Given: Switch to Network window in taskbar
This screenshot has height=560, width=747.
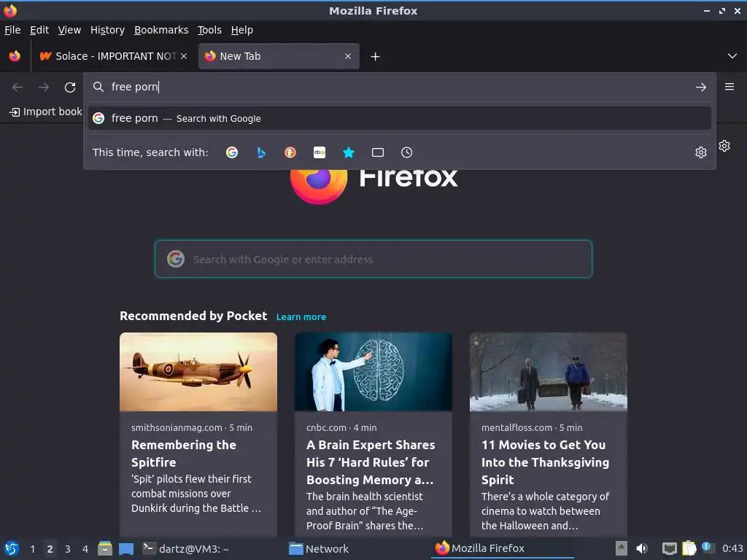Looking at the screenshot, I should click(x=320, y=548).
